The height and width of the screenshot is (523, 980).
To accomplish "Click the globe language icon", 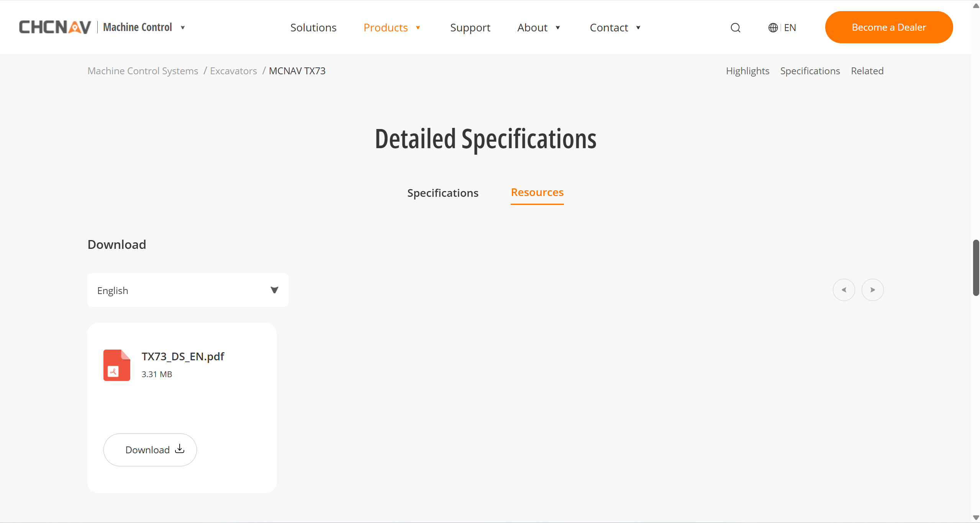I will 773,28.
